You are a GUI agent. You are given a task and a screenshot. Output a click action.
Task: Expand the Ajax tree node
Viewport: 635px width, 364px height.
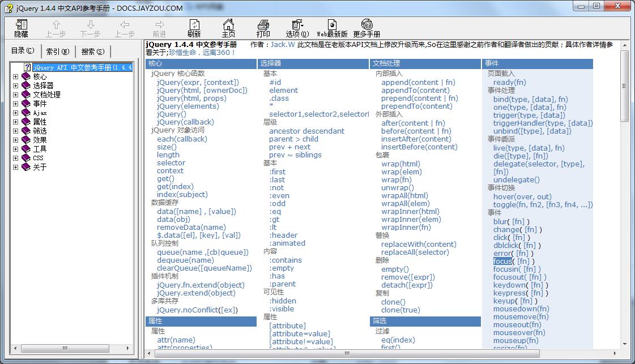point(15,113)
